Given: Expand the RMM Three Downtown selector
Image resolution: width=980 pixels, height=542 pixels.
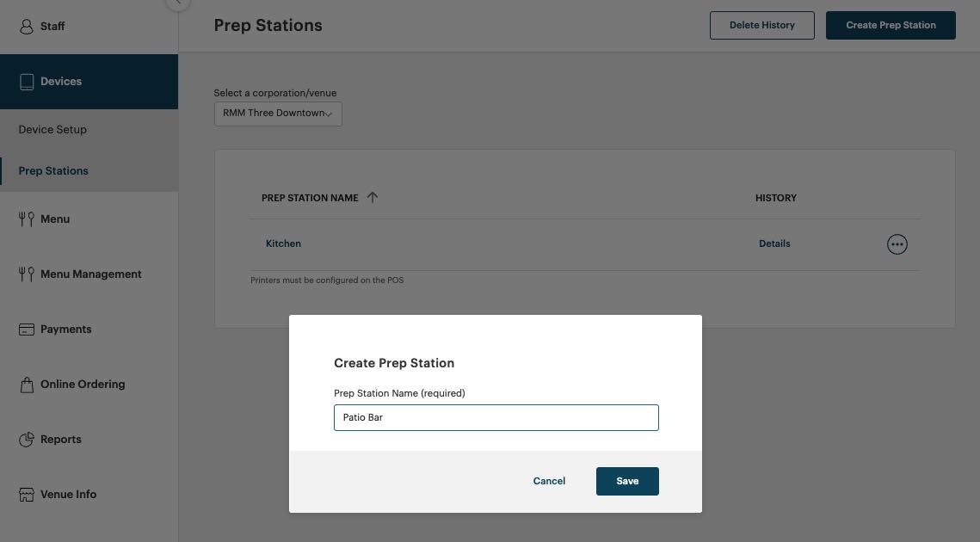Looking at the screenshot, I should [277, 113].
